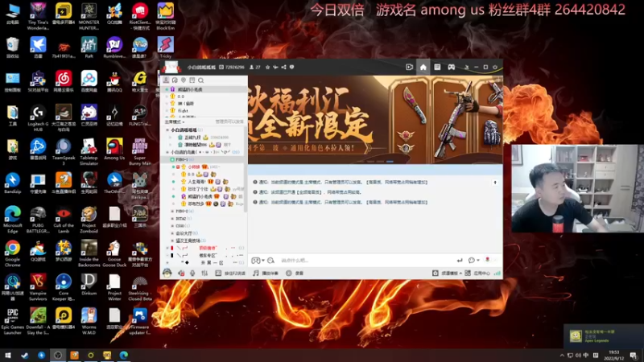
Task: Click the green network signal indicator
Action: pyautogui.click(x=497, y=273)
